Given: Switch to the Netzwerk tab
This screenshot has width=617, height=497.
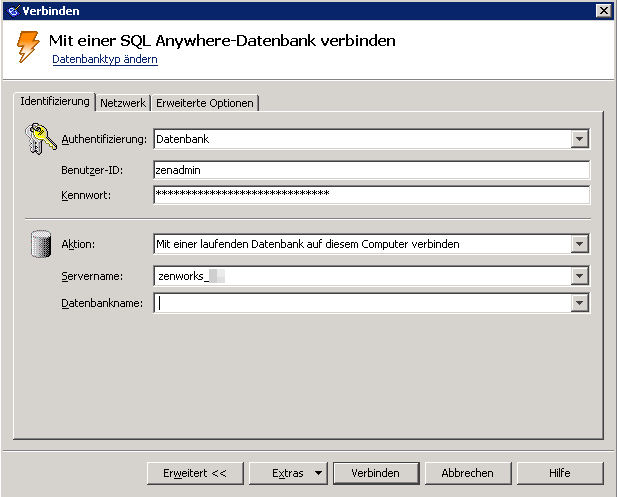Looking at the screenshot, I should (123, 103).
